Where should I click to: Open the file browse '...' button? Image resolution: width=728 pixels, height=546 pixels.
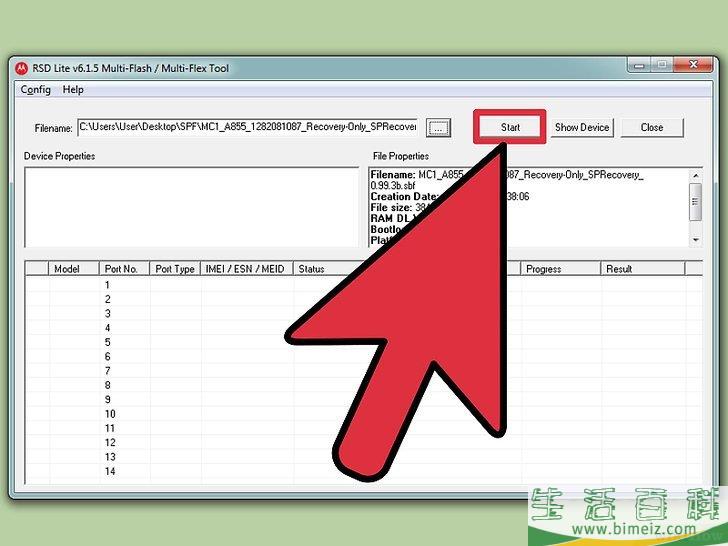438,128
